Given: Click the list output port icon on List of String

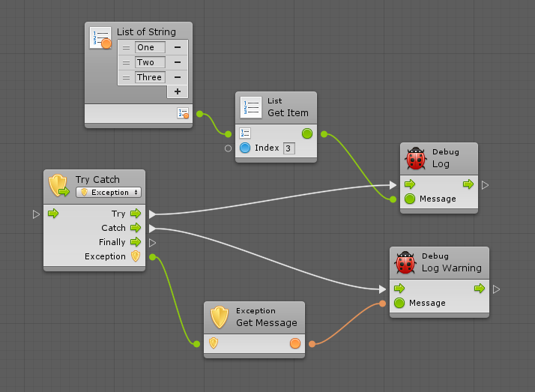Looking at the screenshot, I should [x=182, y=113].
